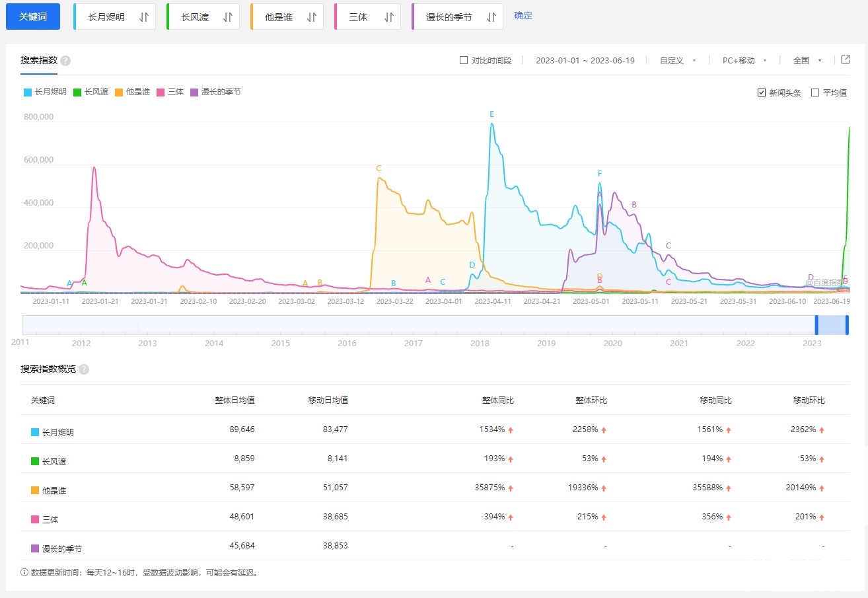Click 2018 on the timeline overview bar
The width and height of the screenshot is (868, 598).
tap(480, 344)
